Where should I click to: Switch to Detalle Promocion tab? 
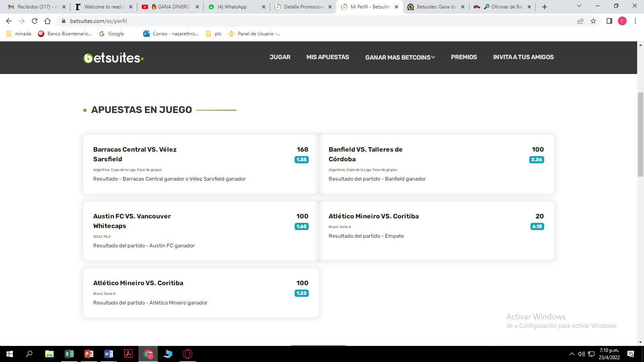click(303, 7)
